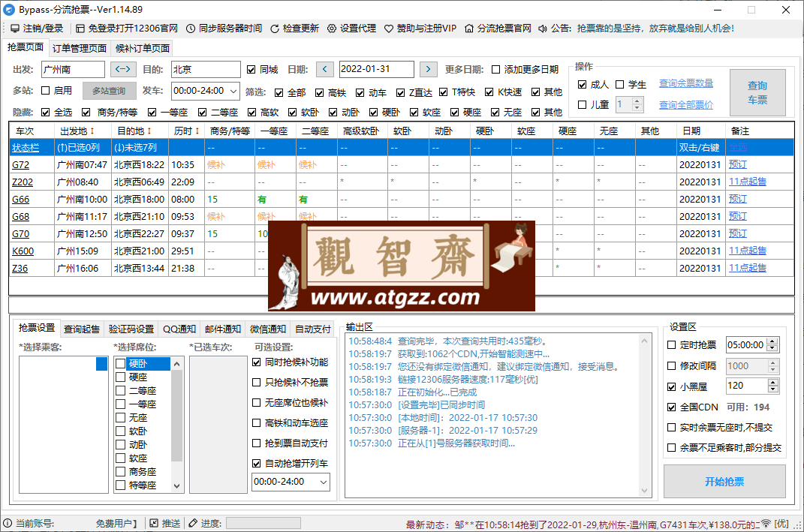The width and height of the screenshot is (804, 532).
Task: Open 自动支付 tab
Action: 313,329
